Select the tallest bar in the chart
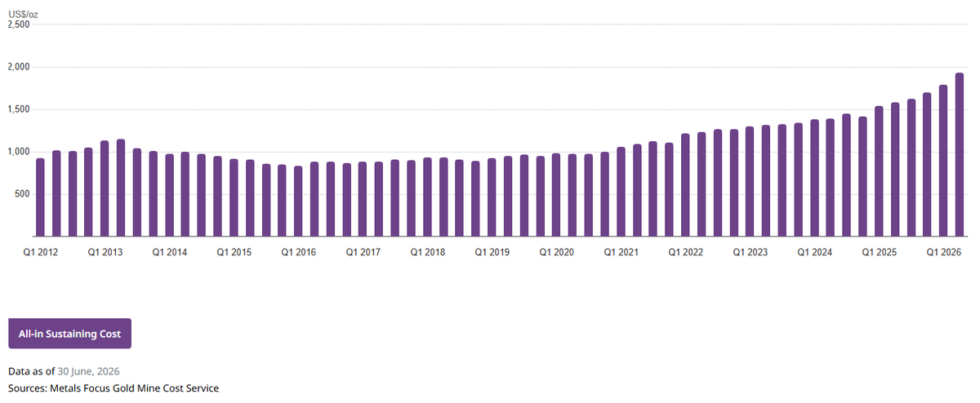 960,155
